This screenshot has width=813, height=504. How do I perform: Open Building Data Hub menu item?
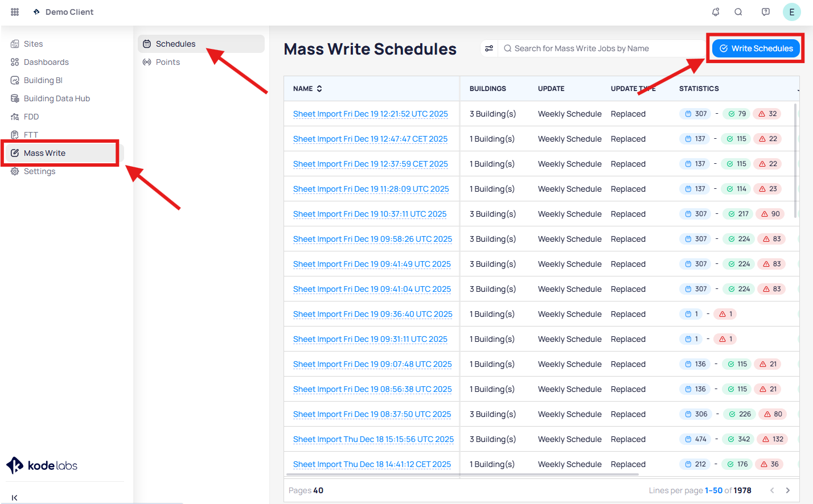click(56, 98)
